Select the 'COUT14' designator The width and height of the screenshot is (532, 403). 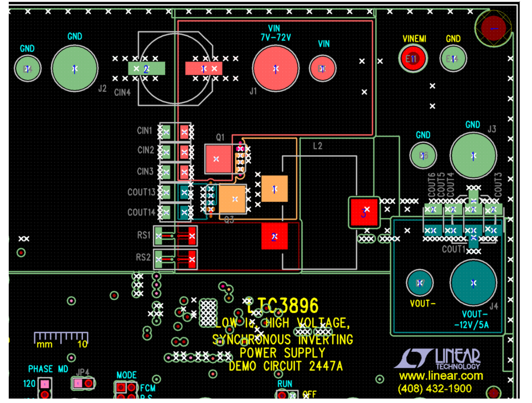pos(142,212)
